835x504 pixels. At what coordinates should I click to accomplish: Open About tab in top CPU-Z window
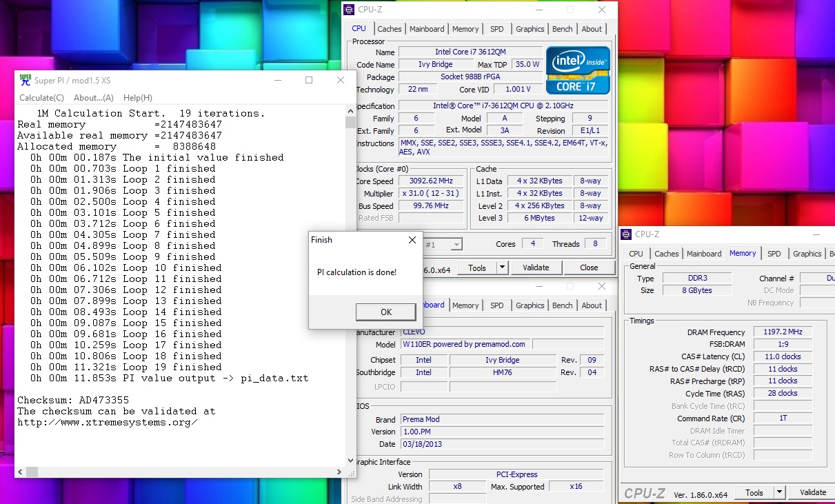[592, 29]
